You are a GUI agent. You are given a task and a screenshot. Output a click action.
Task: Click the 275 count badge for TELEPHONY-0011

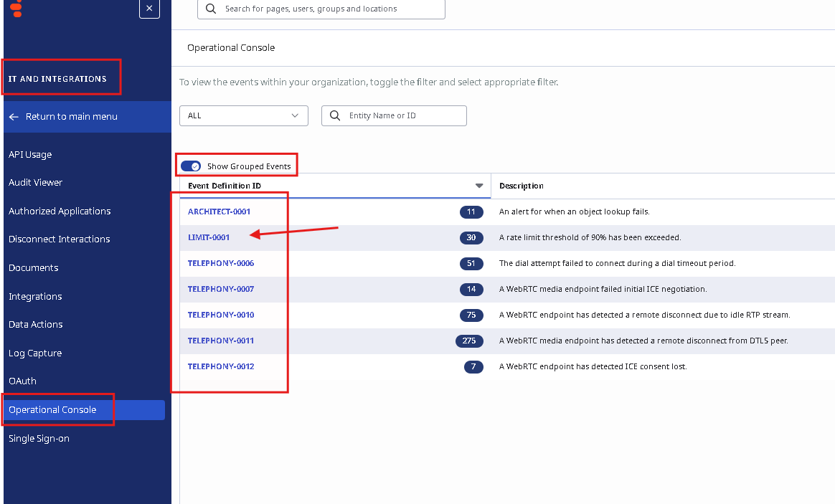click(469, 341)
